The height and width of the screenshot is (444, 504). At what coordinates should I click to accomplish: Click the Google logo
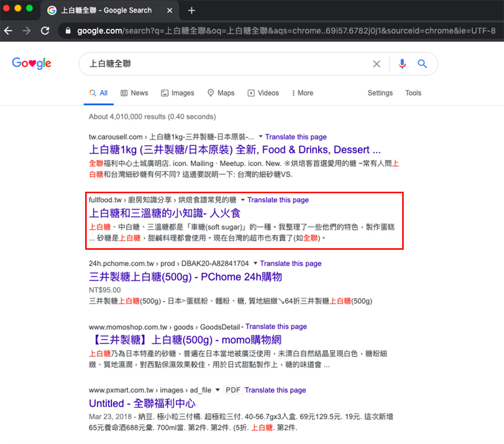(31, 63)
